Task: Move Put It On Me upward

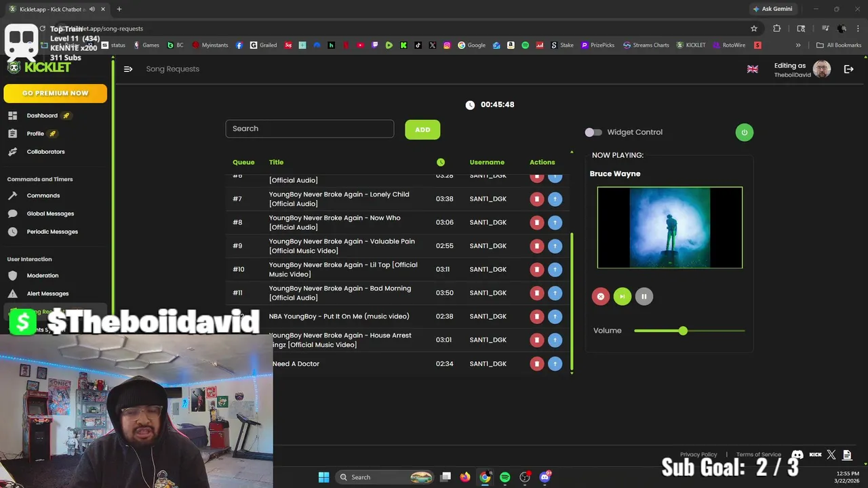Action: coord(555,317)
